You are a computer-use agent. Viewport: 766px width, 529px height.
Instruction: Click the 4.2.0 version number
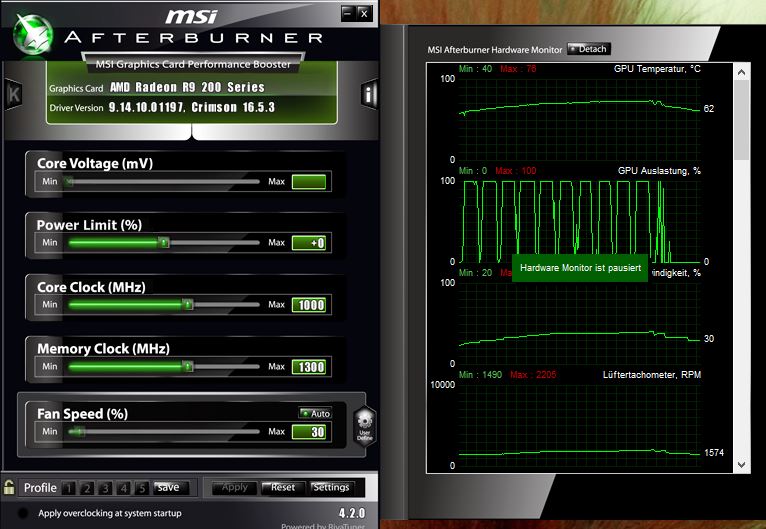coord(352,513)
